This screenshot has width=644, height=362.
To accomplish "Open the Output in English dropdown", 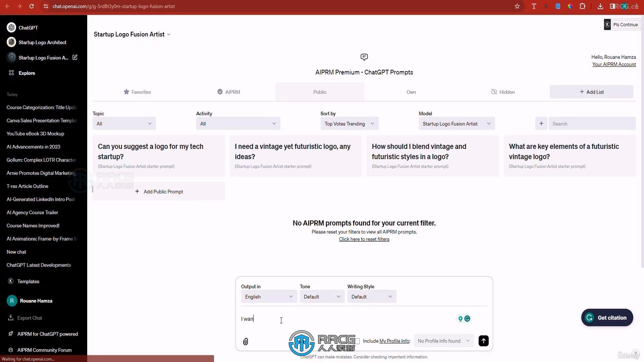I will point(269,296).
